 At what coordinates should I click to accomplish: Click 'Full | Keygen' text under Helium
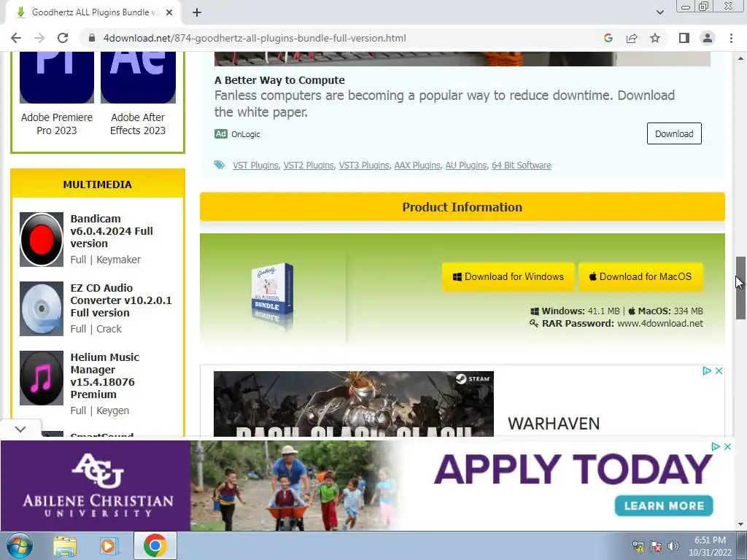[x=99, y=411]
